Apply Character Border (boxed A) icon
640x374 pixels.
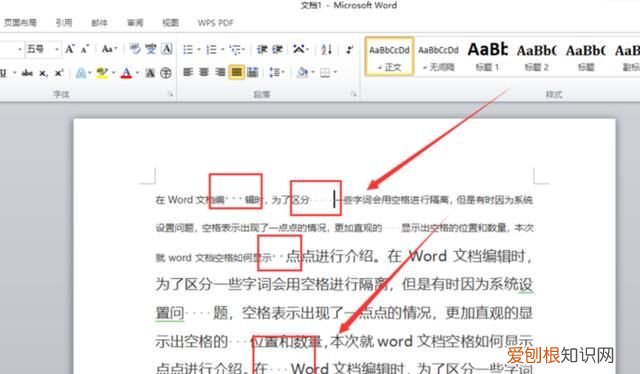(167, 49)
